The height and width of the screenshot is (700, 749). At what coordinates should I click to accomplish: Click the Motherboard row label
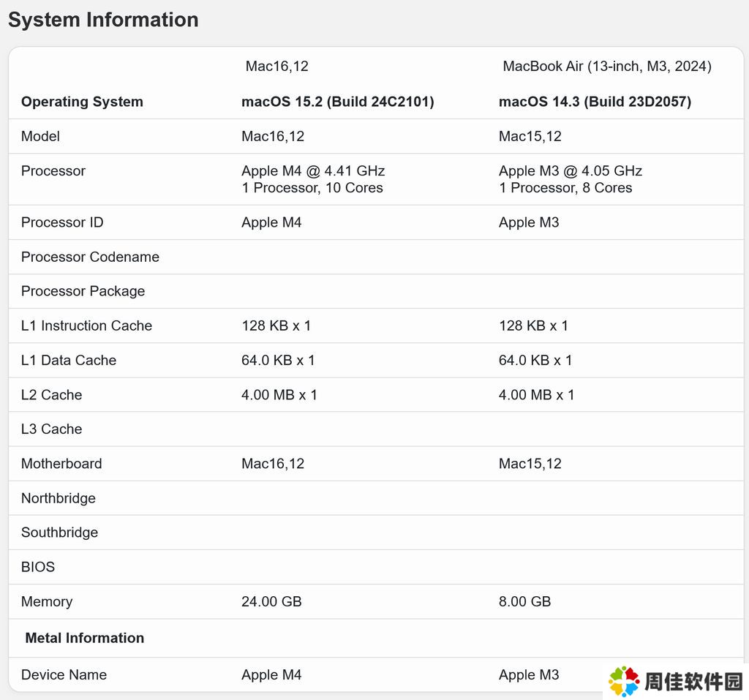(x=61, y=464)
